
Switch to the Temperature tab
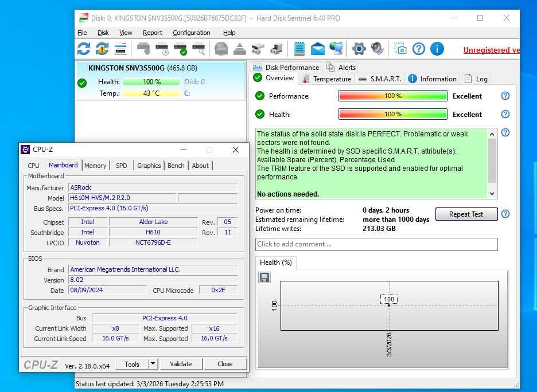click(327, 79)
